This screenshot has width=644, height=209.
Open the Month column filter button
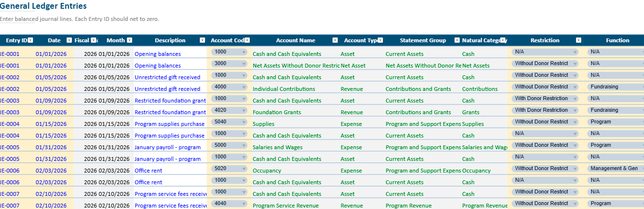[130, 40]
